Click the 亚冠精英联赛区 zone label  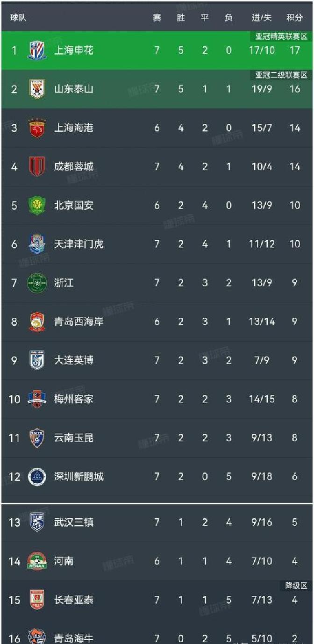[281, 36]
